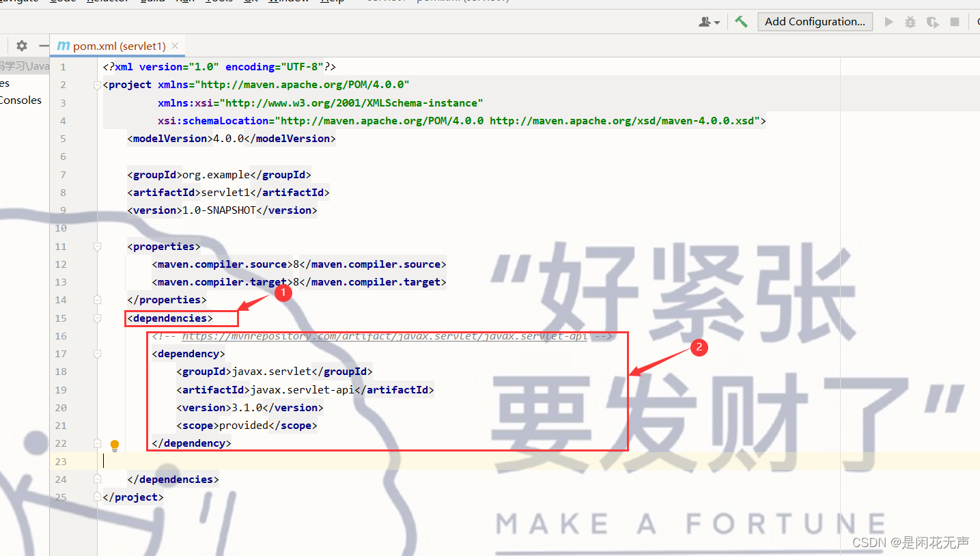Image resolution: width=980 pixels, height=556 pixels.
Task: Click the hide-panel minus control near the gear
Action: [42, 45]
